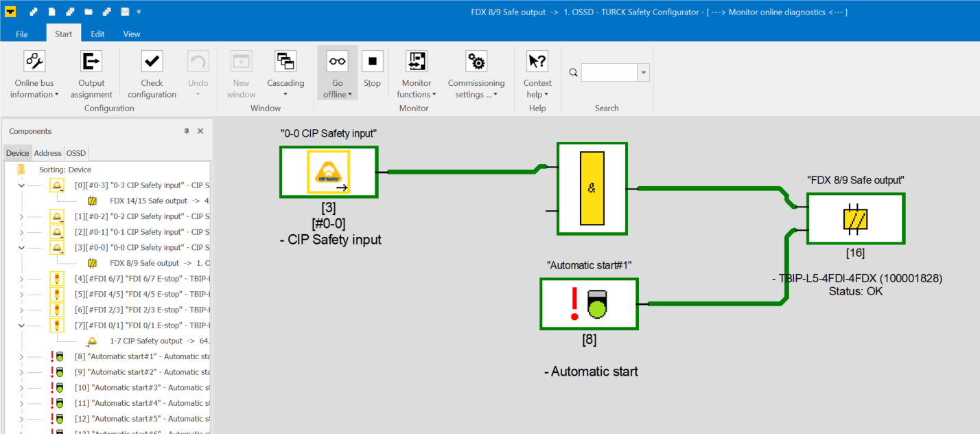Select Automatic start#1 block in diagram
The width and height of the screenshot is (980, 434).
click(x=589, y=304)
